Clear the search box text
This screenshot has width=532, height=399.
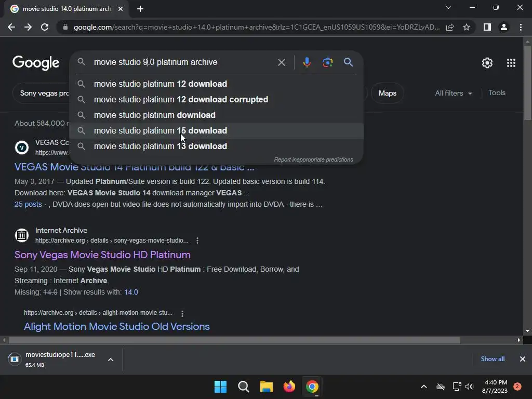281,62
